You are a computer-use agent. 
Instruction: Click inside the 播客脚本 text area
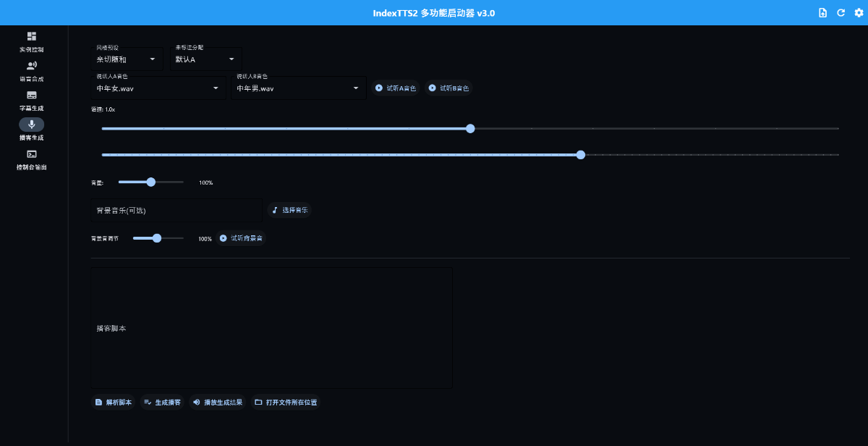[271, 328]
